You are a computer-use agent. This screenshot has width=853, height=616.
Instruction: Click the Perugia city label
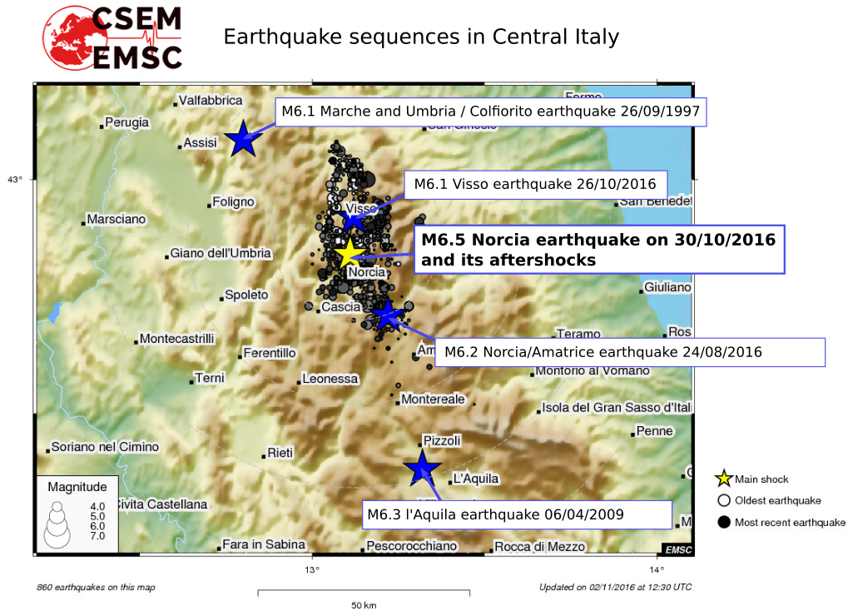click(x=128, y=122)
